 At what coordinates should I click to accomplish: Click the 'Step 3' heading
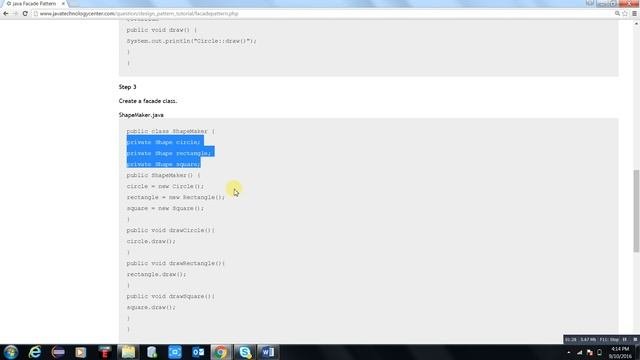tap(127, 87)
